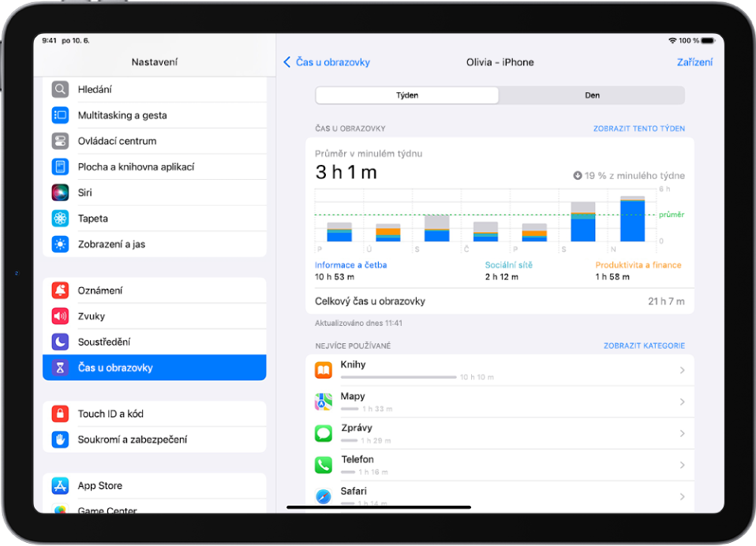Tap the Oznámení bell icon
This screenshot has width=756, height=546.
coord(60,290)
